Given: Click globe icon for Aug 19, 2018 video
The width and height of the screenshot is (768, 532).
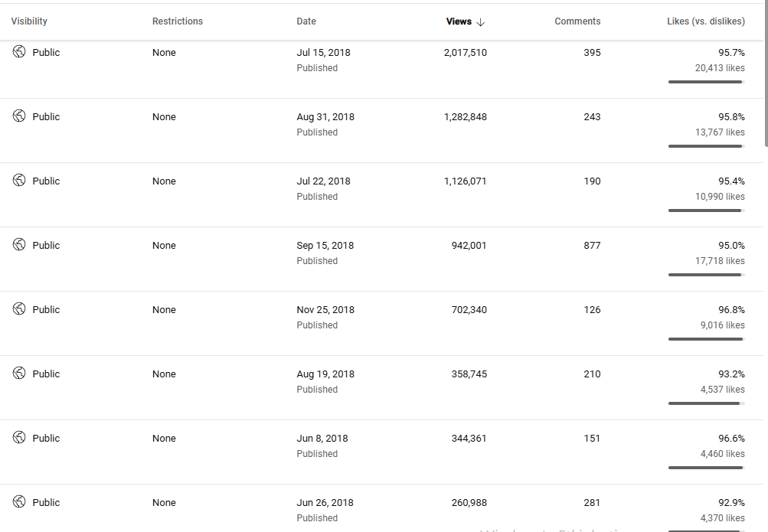Looking at the screenshot, I should click(x=19, y=374).
